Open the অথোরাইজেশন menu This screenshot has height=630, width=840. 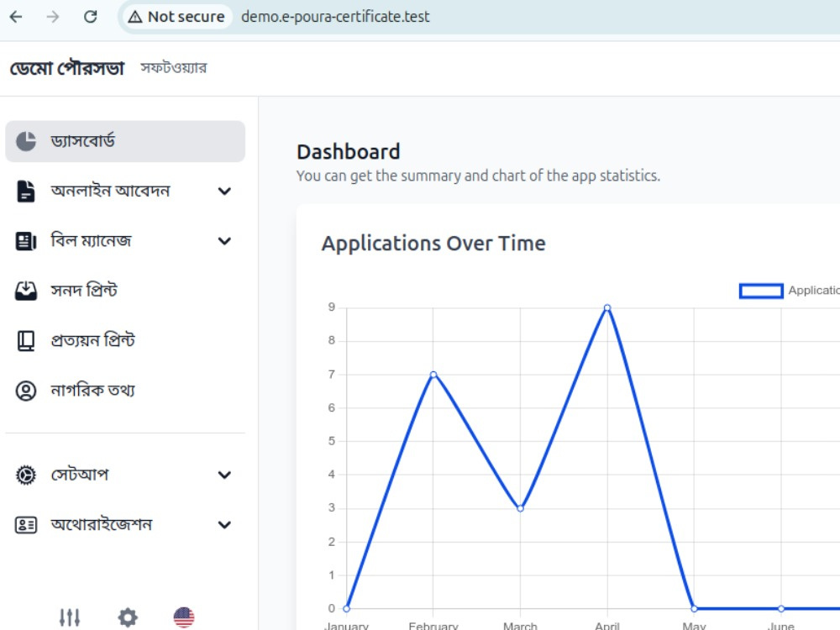pyautogui.click(x=125, y=524)
